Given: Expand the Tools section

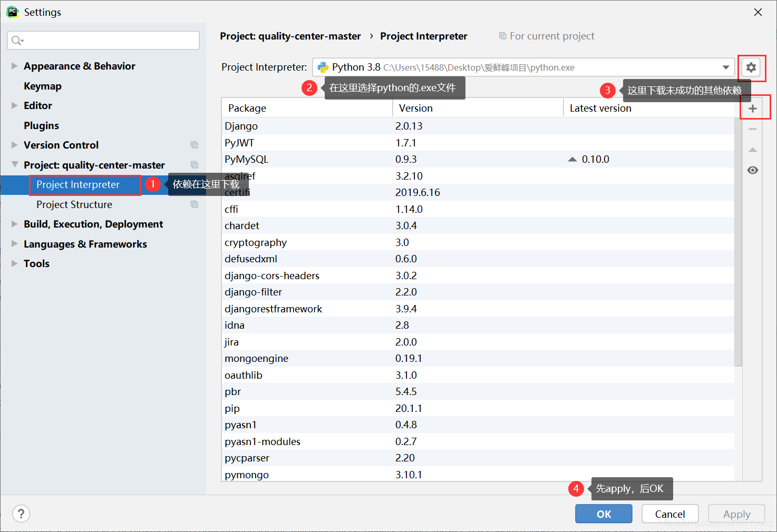Looking at the screenshot, I should [14, 263].
